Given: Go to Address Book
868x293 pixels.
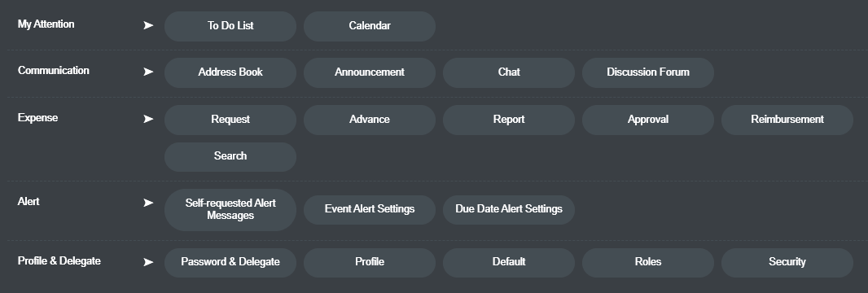Looking at the screenshot, I should 230,72.
